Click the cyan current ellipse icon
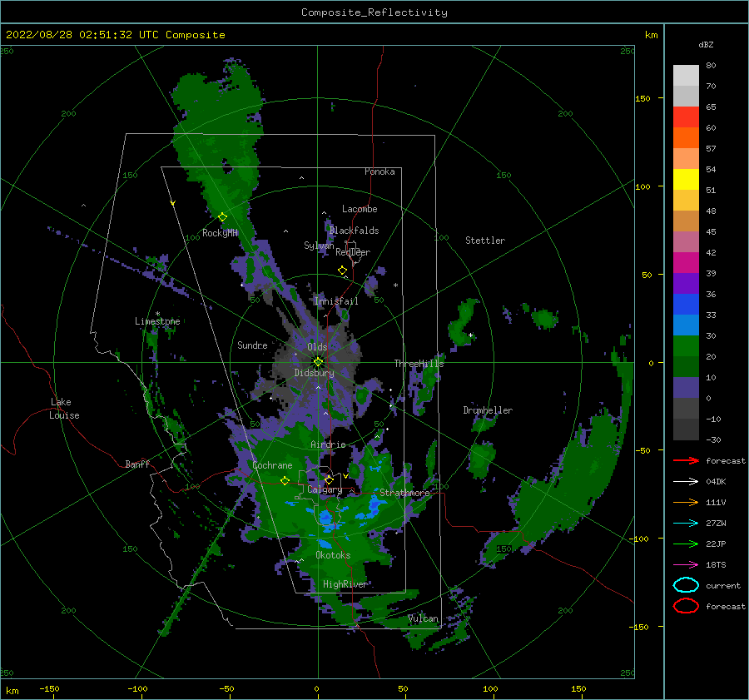749x700 pixels. click(686, 585)
